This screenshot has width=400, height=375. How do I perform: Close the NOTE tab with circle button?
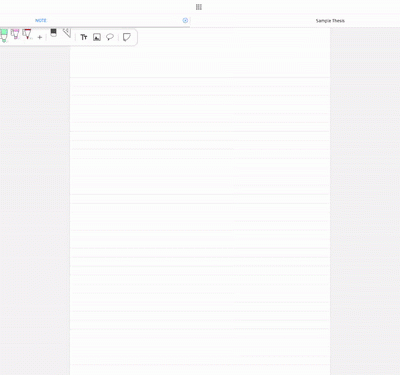pos(185,20)
